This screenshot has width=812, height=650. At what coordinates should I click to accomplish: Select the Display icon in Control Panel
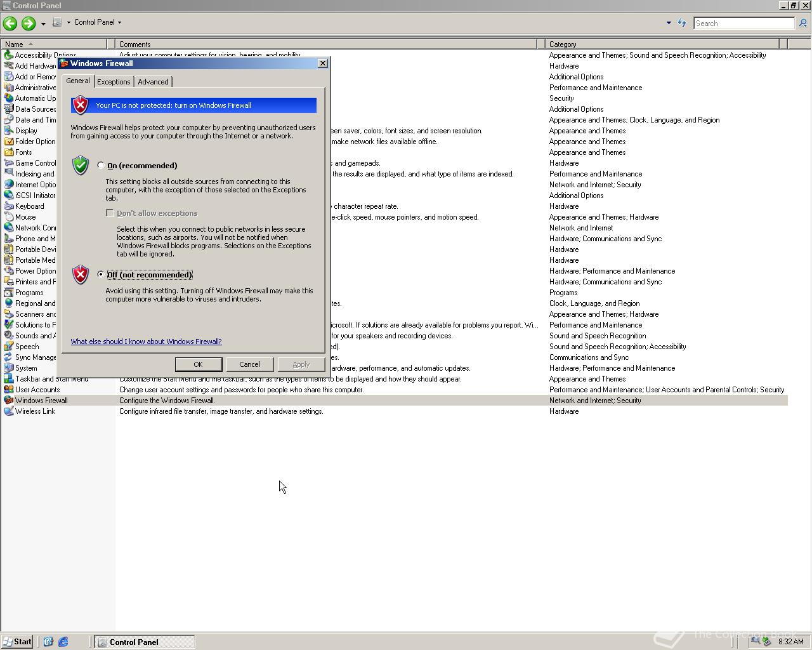(9, 131)
